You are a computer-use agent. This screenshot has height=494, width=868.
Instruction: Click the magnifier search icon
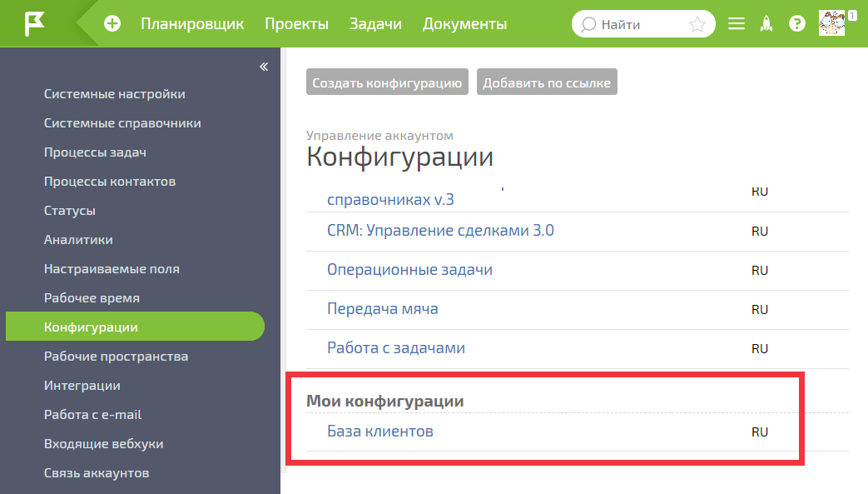tap(588, 24)
